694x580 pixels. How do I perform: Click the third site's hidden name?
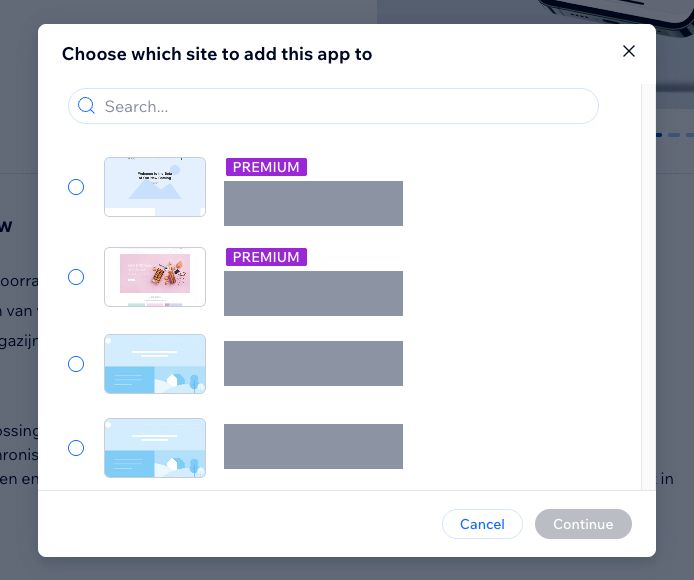pyautogui.click(x=313, y=364)
